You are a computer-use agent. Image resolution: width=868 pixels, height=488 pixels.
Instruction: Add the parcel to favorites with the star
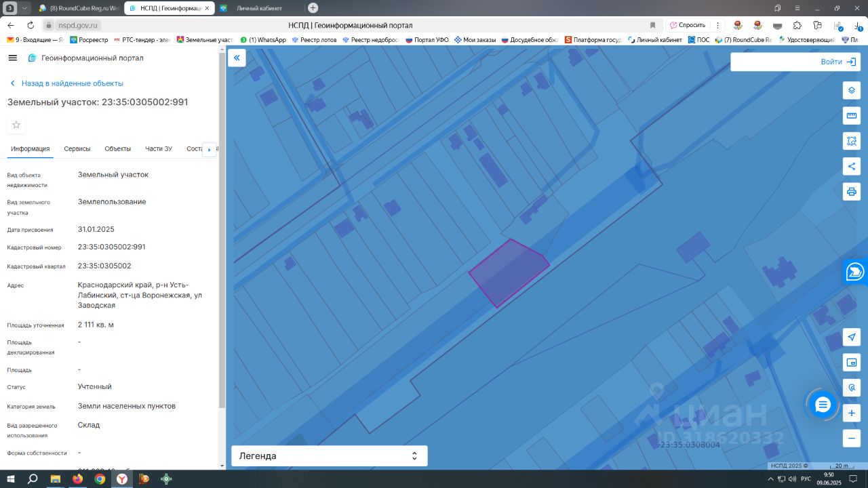(16, 125)
